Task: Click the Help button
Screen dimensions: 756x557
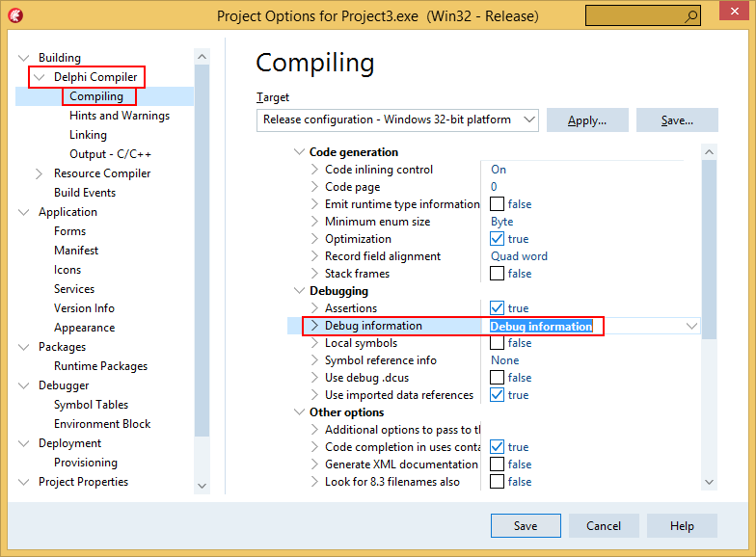Action: point(682,526)
